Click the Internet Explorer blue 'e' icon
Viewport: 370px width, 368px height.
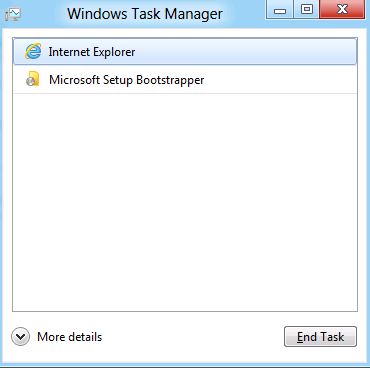click(33, 52)
